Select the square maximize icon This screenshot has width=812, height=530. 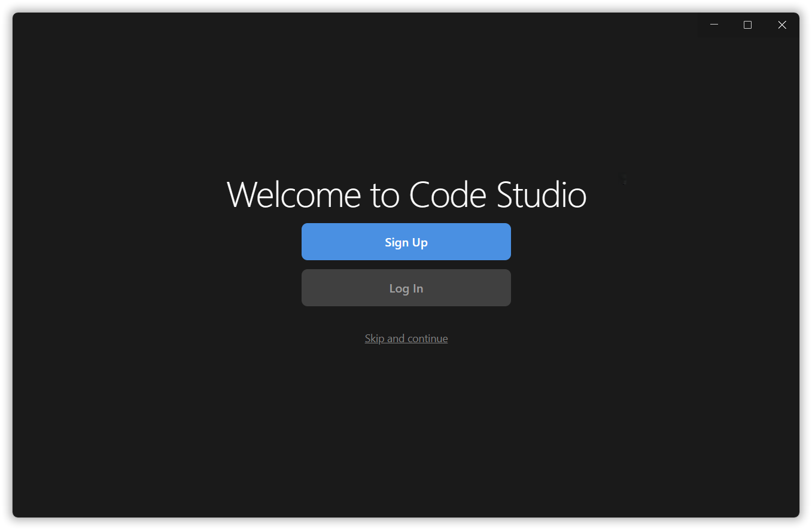pyautogui.click(x=747, y=25)
